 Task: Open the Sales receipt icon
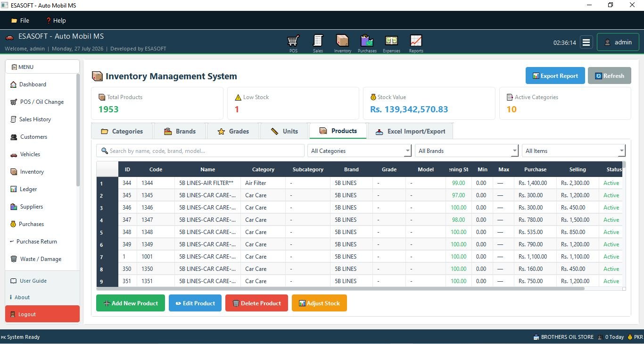tap(318, 43)
